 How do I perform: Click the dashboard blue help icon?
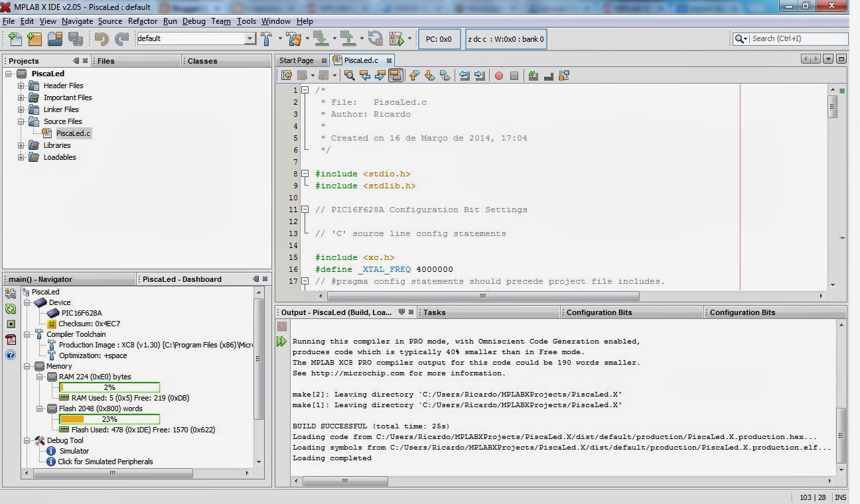coord(11,355)
